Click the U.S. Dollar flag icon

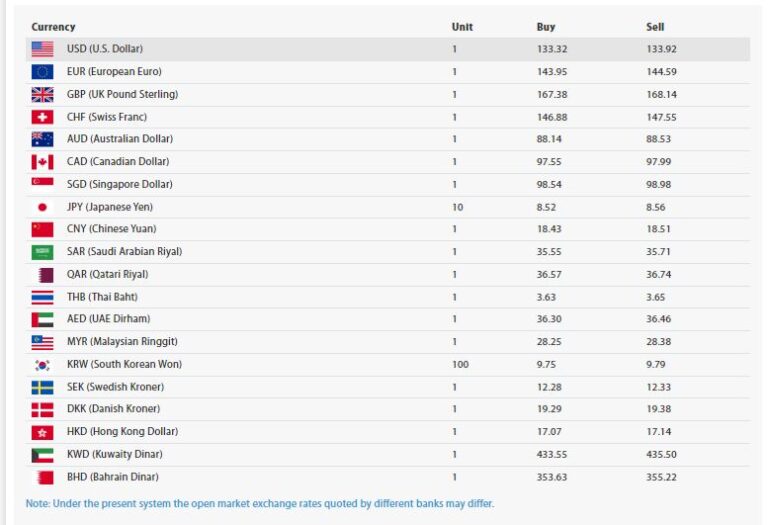coord(42,49)
